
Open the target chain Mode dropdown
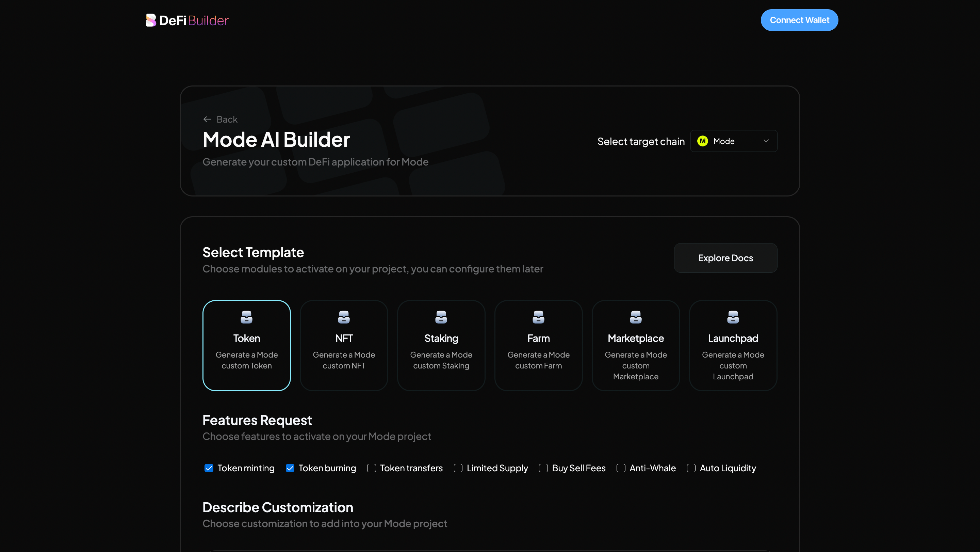tap(733, 141)
